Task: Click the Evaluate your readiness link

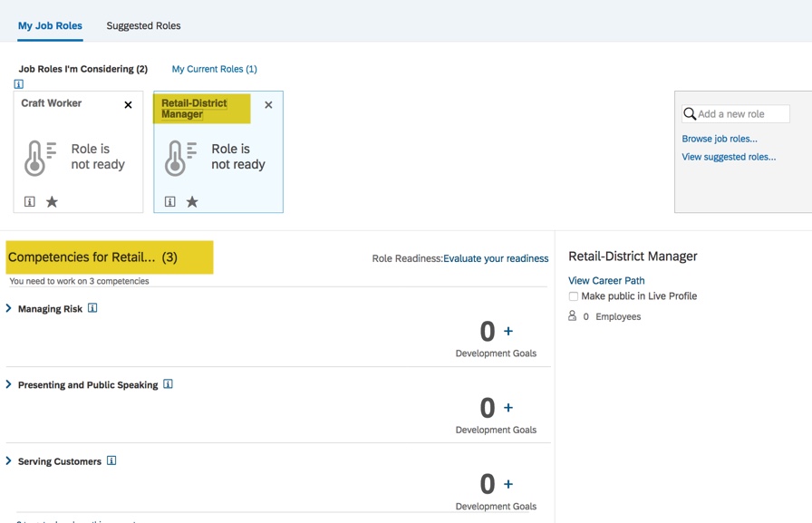Action: pyautogui.click(x=496, y=258)
